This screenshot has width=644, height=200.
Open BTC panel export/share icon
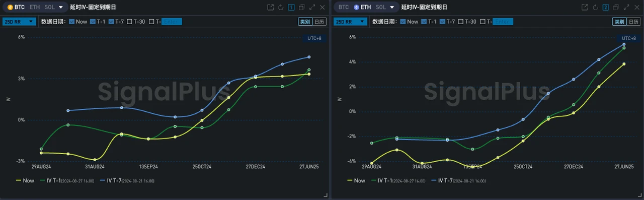(271, 7)
